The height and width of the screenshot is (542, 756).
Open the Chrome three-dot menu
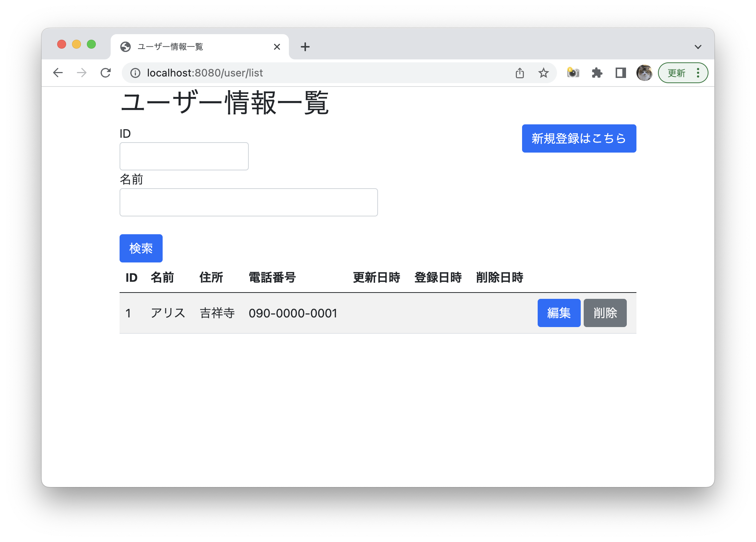click(698, 73)
